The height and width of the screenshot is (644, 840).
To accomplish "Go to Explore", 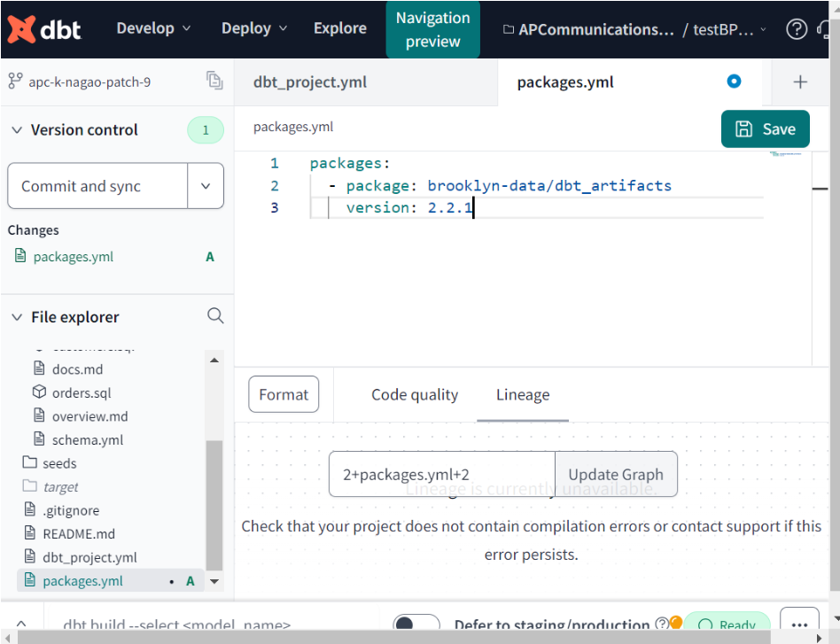I will pyautogui.click(x=339, y=28).
